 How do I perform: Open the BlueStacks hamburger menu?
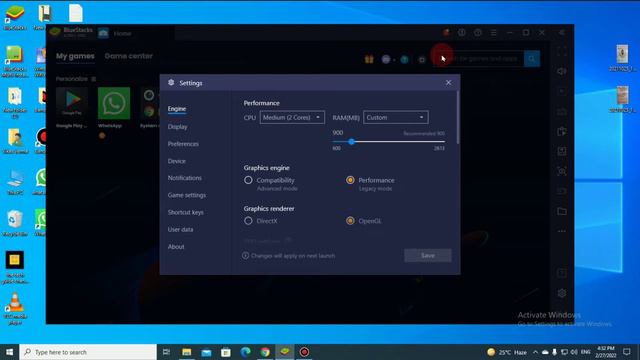493,32
